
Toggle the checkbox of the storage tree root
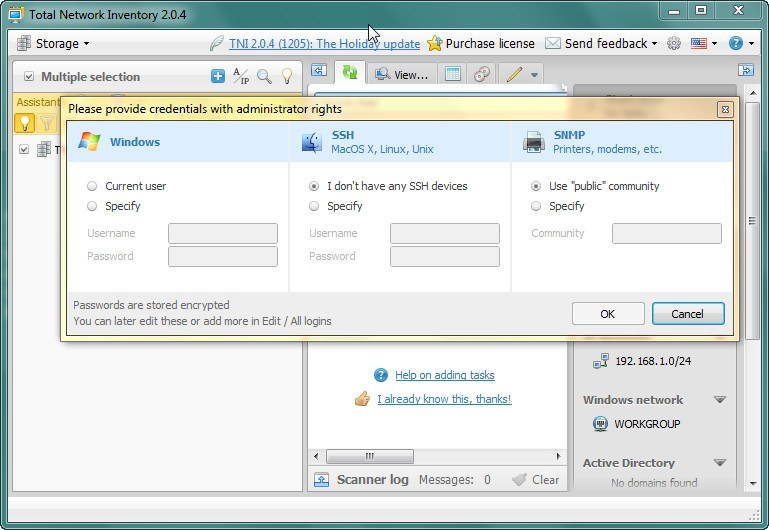tap(24, 149)
